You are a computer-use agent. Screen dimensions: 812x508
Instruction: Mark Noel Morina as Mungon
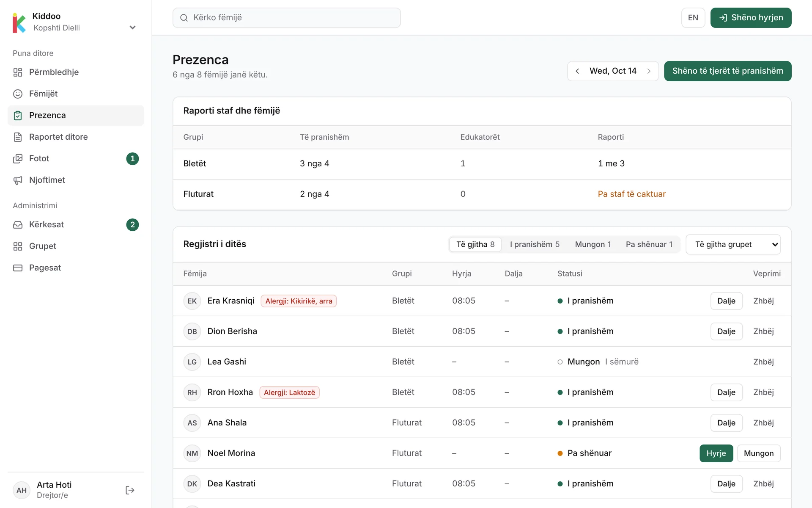tap(759, 453)
